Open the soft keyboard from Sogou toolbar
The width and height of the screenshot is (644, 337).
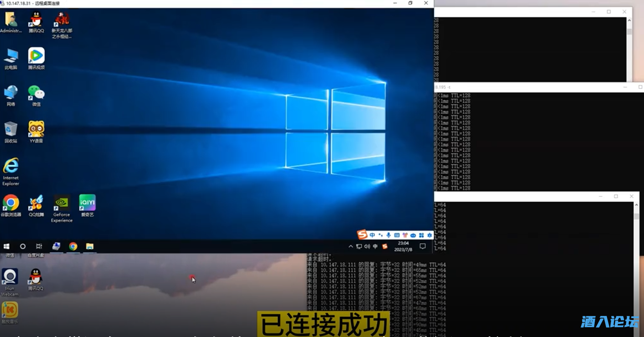click(x=397, y=235)
